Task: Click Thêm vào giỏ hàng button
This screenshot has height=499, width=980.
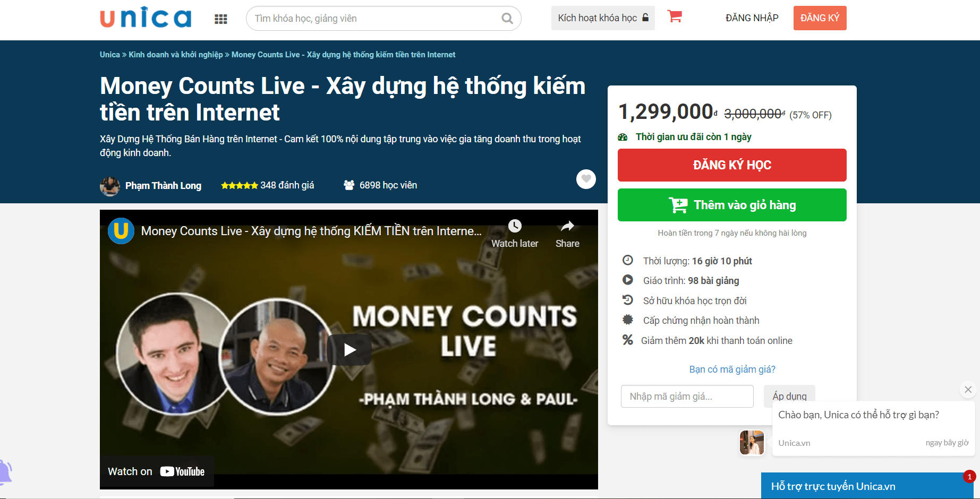Action: click(x=732, y=205)
